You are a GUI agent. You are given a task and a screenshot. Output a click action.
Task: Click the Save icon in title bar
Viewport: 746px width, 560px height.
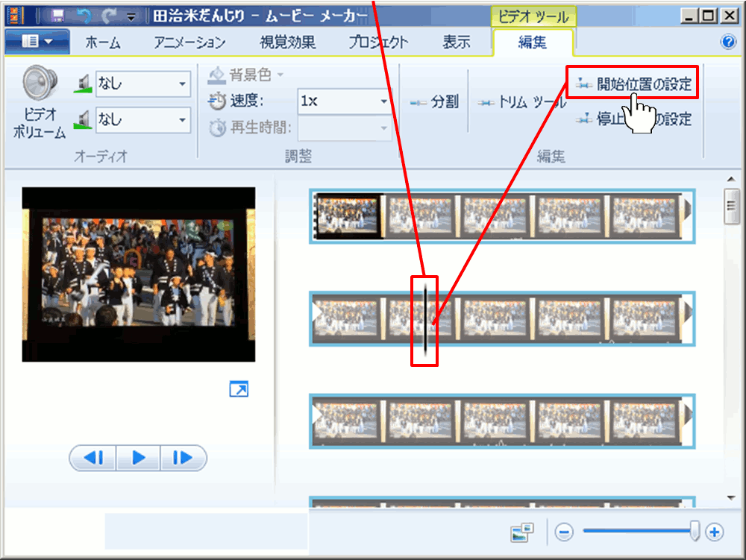pyautogui.click(x=57, y=14)
